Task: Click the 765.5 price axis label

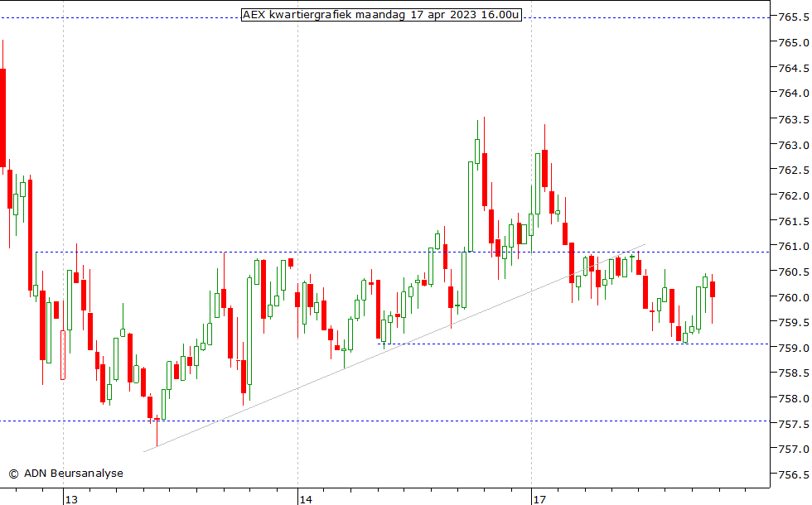Action: pos(795,17)
